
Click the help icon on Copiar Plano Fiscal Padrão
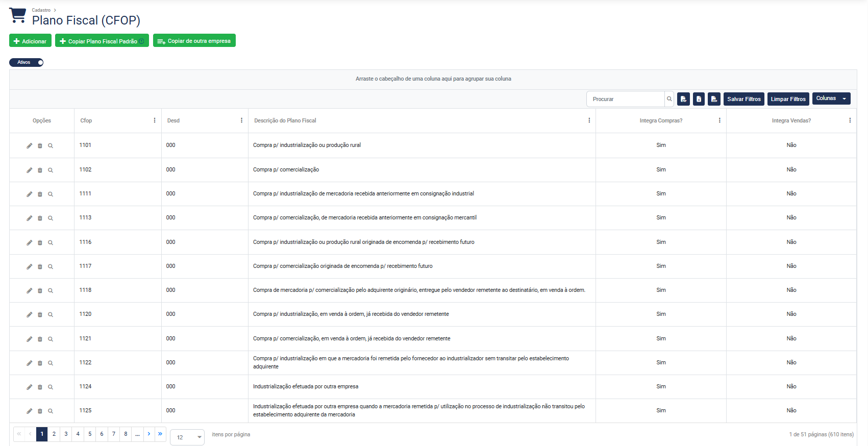[142, 41]
